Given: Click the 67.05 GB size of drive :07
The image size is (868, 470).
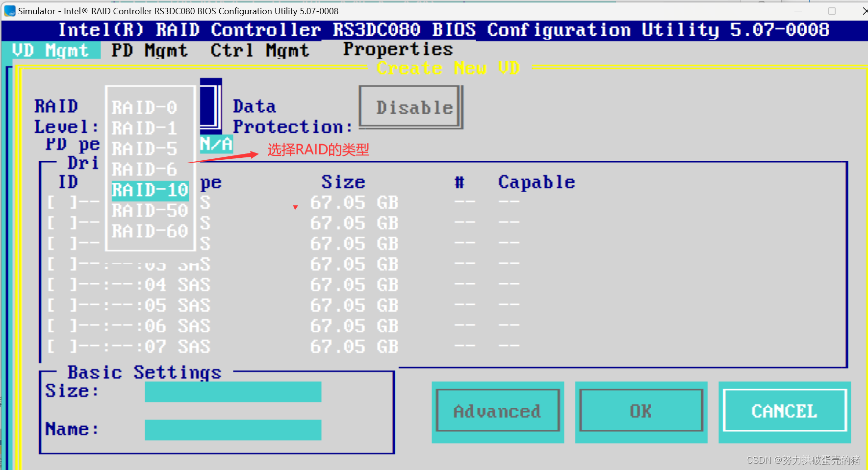Looking at the screenshot, I should tap(355, 346).
